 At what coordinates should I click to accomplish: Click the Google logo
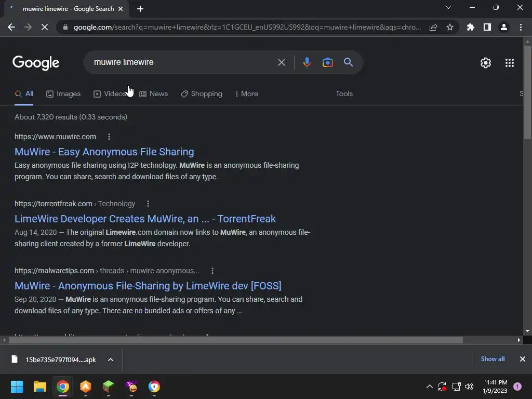coord(36,63)
